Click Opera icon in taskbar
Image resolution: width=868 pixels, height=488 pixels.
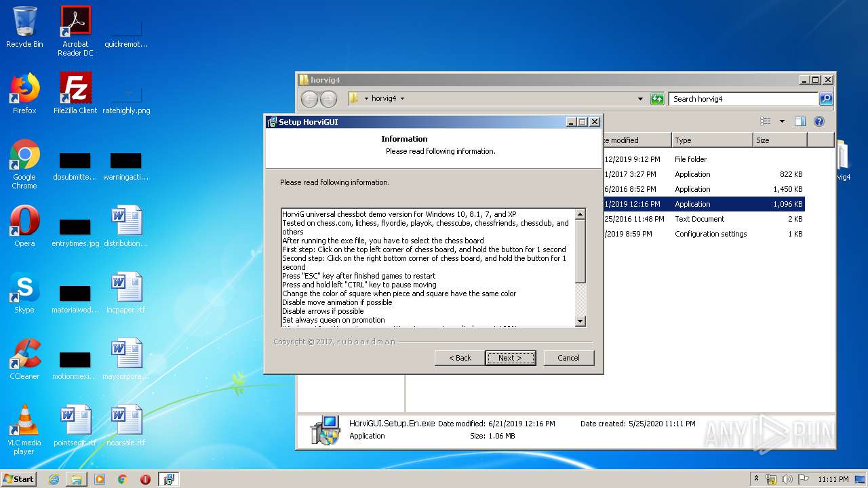click(x=145, y=479)
